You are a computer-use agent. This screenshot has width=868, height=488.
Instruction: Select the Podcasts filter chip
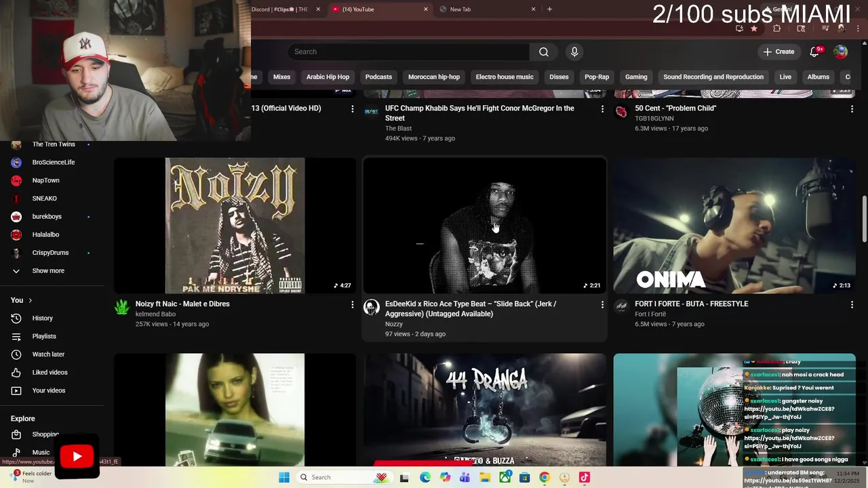click(x=378, y=77)
